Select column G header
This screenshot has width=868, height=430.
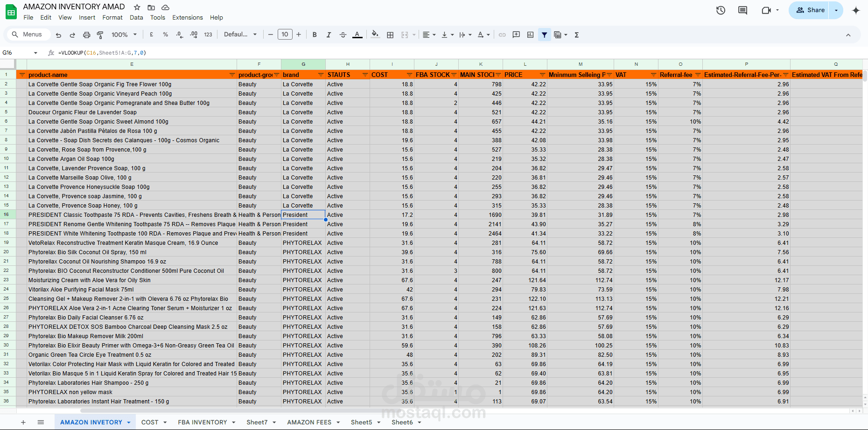[303, 64]
